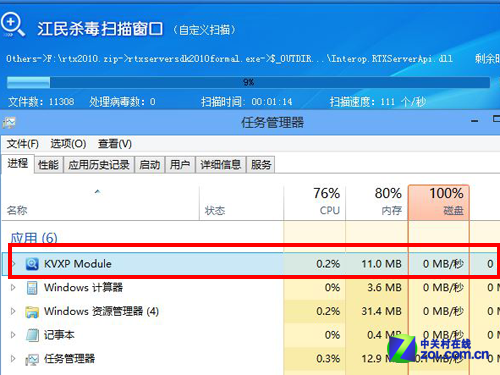Switch to the 用户 tab
Viewport: 500px width, 375px height.
click(180, 165)
